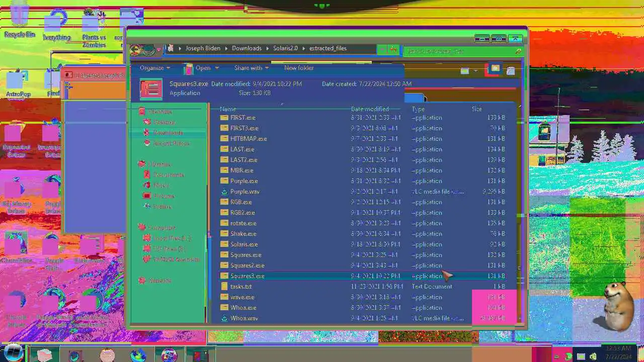644x362 pixels.
Task: Select Libraries in navigation pane
Action: tap(155, 164)
